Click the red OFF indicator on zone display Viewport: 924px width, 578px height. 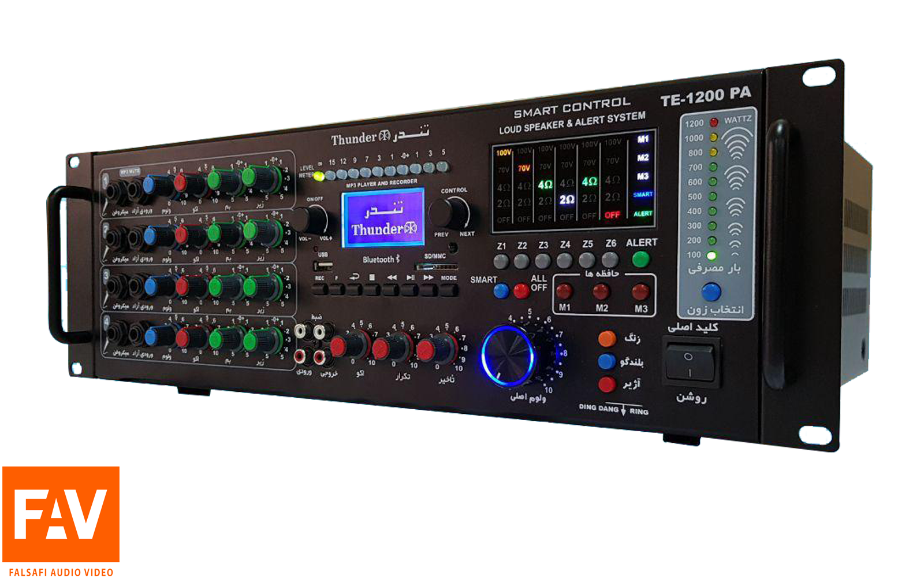pyautogui.click(x=612, y=215)
